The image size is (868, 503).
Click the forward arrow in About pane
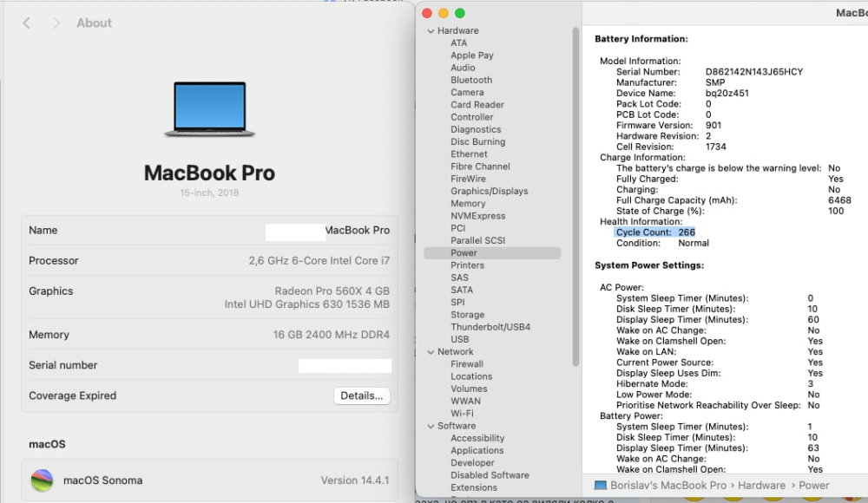(56, 23)
